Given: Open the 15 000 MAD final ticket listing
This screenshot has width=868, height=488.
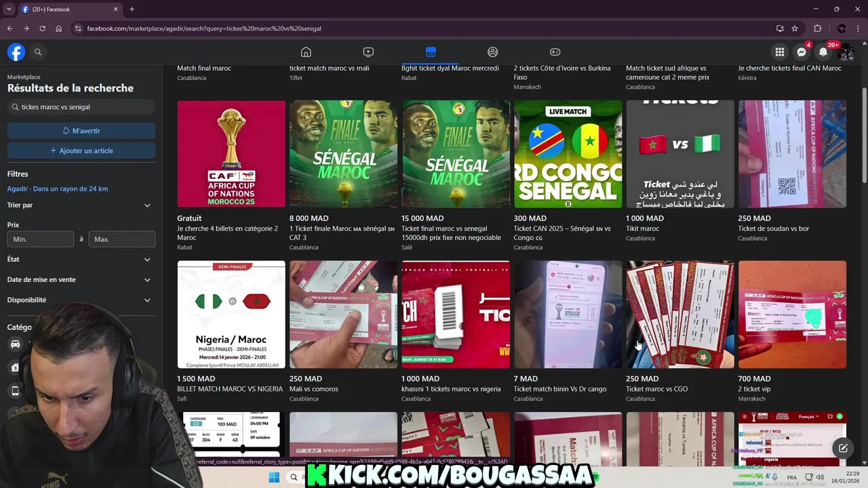Looking at the screenshot, I should pos(456,176).
